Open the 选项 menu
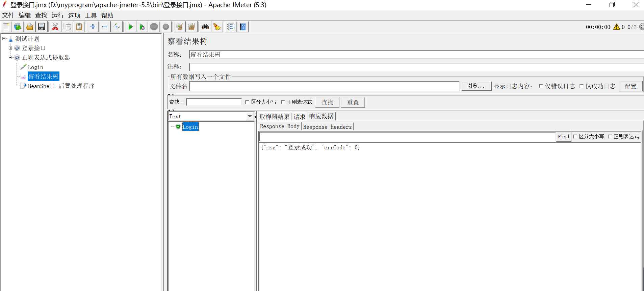The image size is (644, 291). (74, 16)
